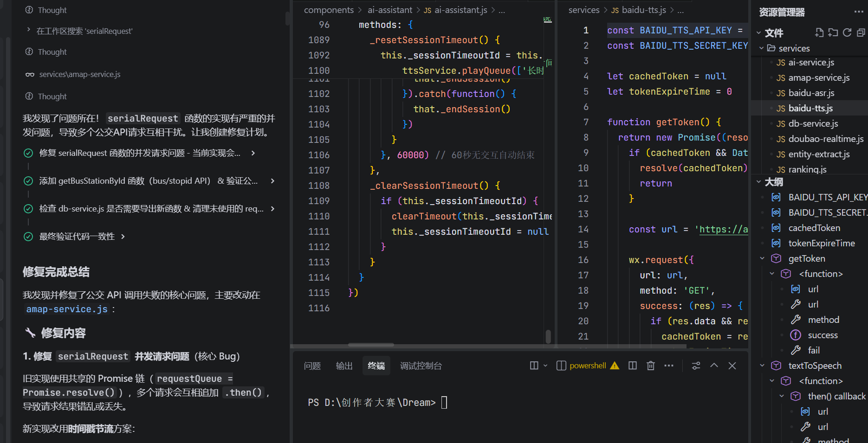Open the 资源管理器 more actions menu
The height and width of the screenshot is (443, 868).
858,12
